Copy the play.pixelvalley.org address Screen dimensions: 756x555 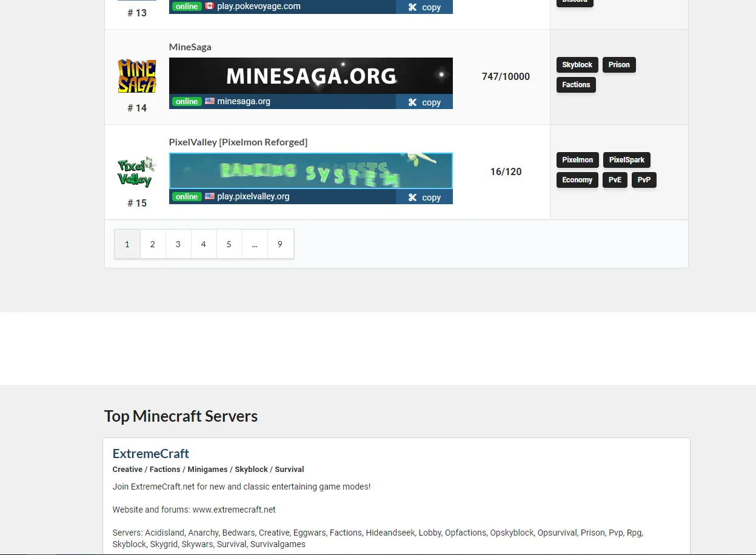[x=424, y=197]
